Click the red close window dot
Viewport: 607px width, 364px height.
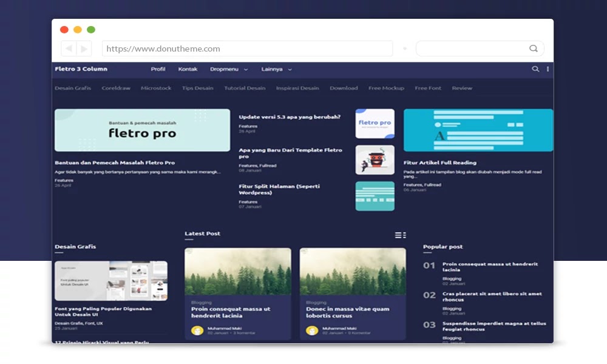[64, 30]
